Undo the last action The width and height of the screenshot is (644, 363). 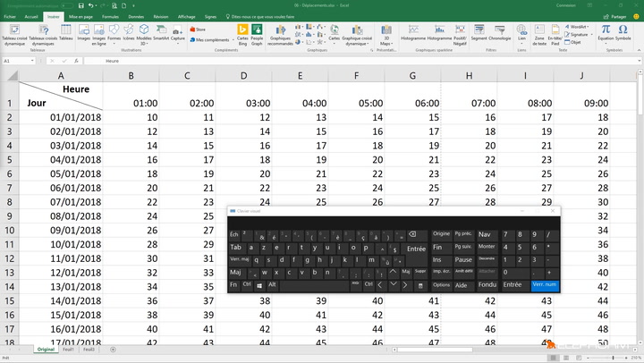pos(90,5)
